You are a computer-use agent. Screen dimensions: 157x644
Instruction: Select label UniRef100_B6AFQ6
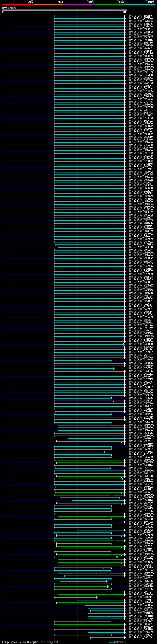point(141,433)
